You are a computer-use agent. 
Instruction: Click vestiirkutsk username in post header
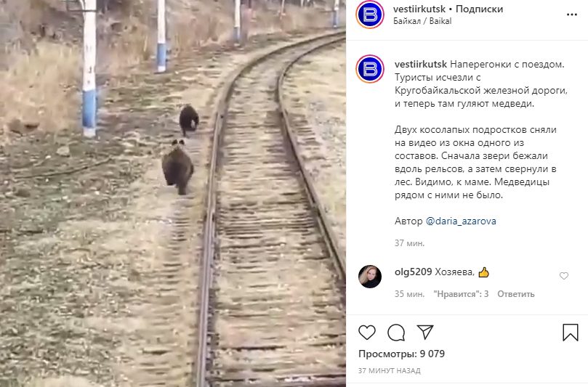tap(419, 9)
